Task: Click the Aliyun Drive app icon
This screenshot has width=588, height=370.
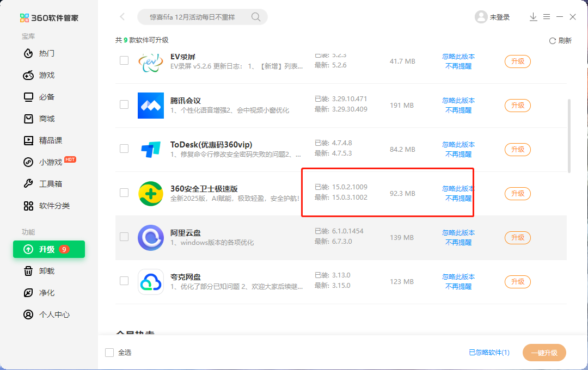Action: 151,237
